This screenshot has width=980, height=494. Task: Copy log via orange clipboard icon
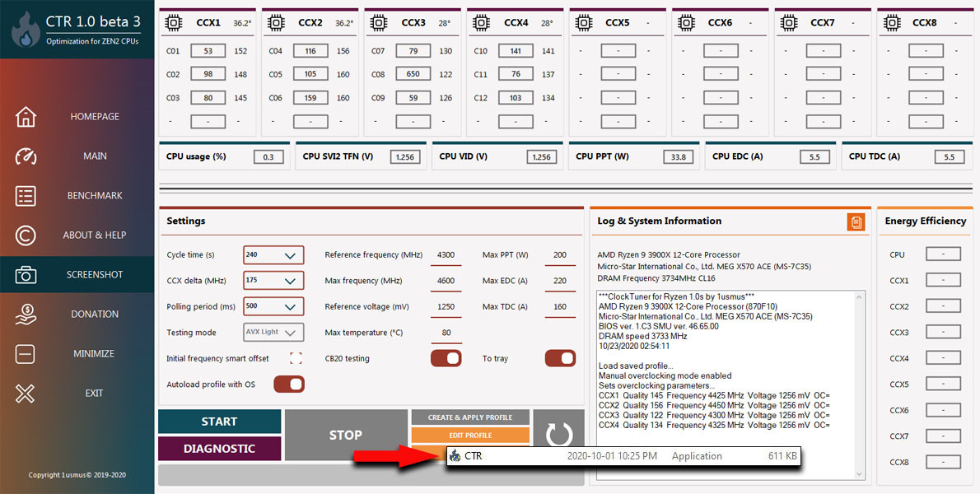tap(856, 221)
